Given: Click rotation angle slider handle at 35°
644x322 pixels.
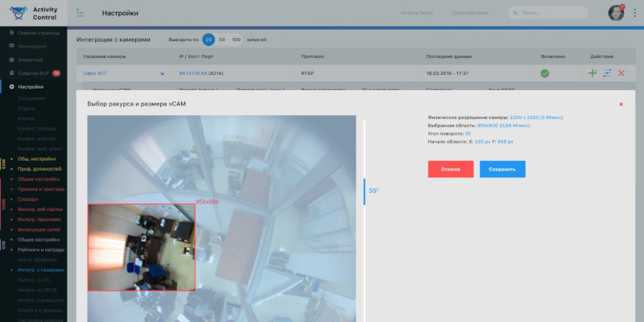Looking at the screenshot, I should [x=365, y=192].
